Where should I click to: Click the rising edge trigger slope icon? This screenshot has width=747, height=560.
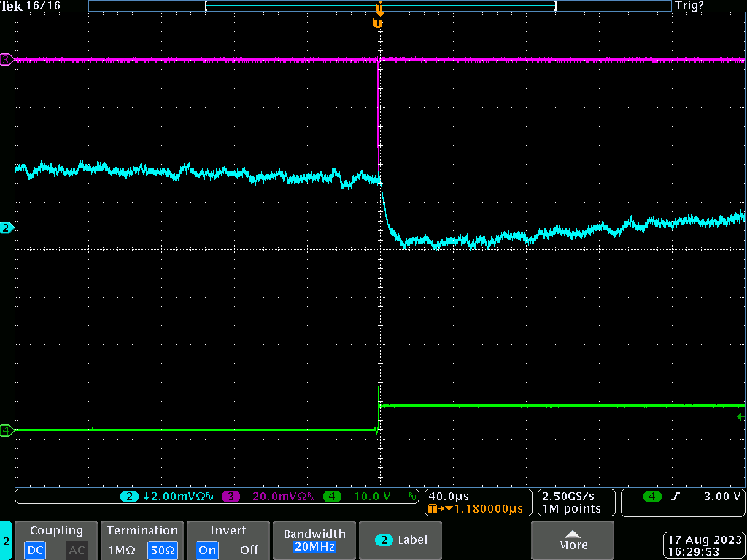tap(676, 497)
